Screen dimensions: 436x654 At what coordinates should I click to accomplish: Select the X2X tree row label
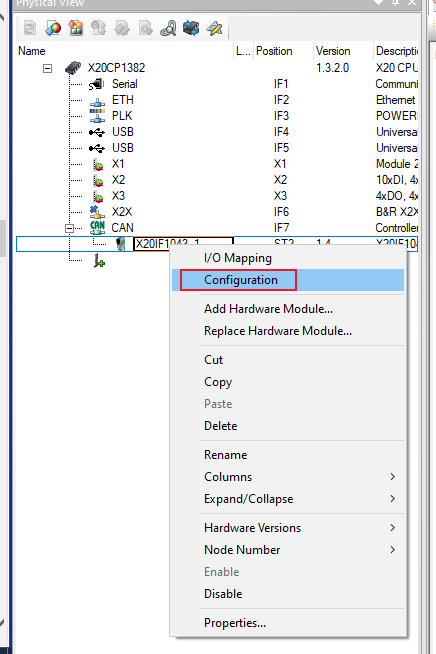pyautogui.click(x=122, y=212)
